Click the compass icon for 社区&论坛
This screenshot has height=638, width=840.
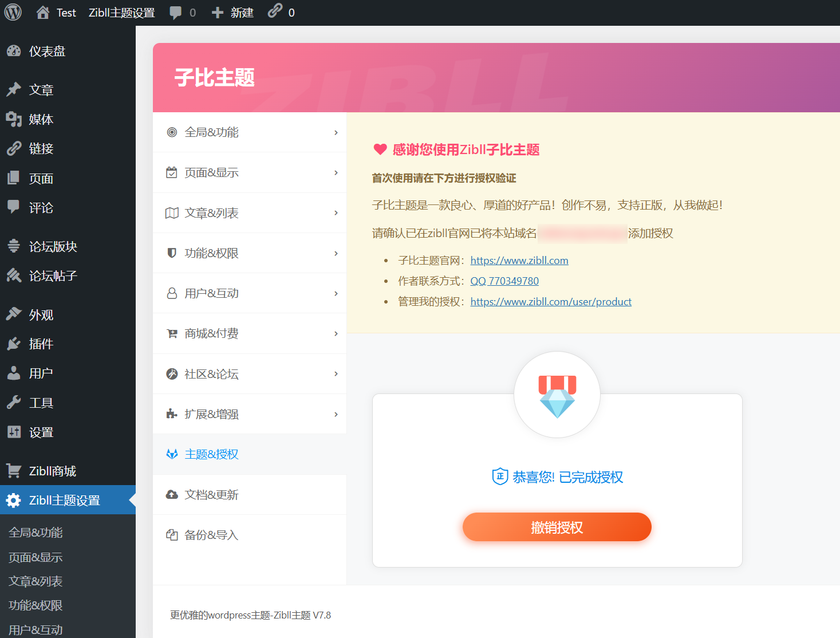172,373
